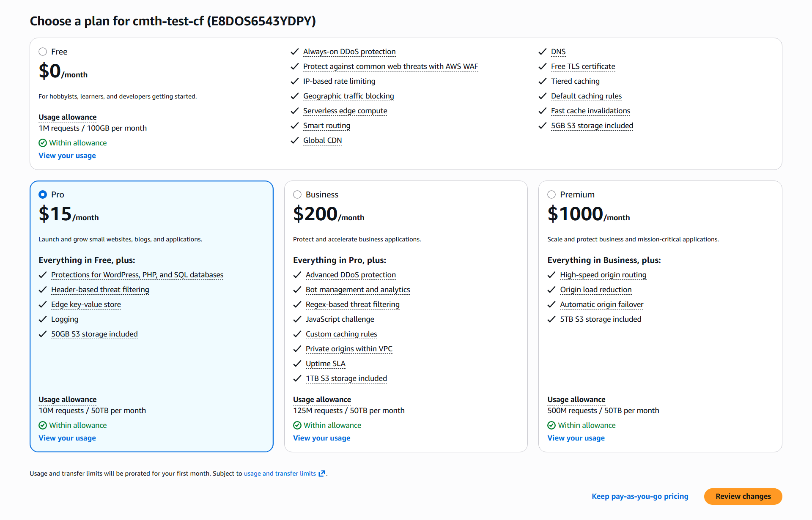Click the Edge key-value store feature

click(86, 304)
